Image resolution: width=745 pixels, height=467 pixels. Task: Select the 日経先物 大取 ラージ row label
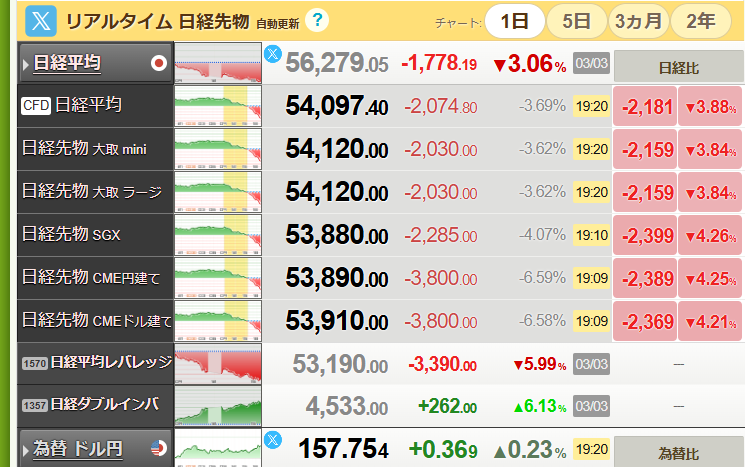[92, 191]
